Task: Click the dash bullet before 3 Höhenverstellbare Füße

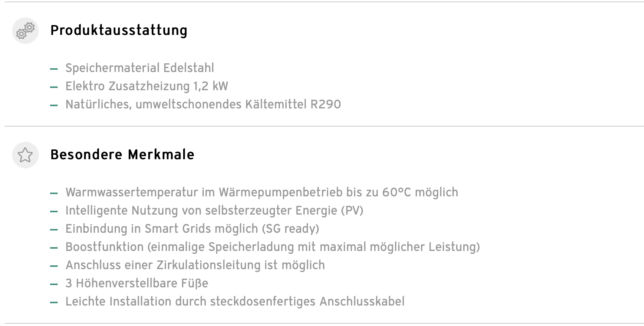Action: (54, 284)
